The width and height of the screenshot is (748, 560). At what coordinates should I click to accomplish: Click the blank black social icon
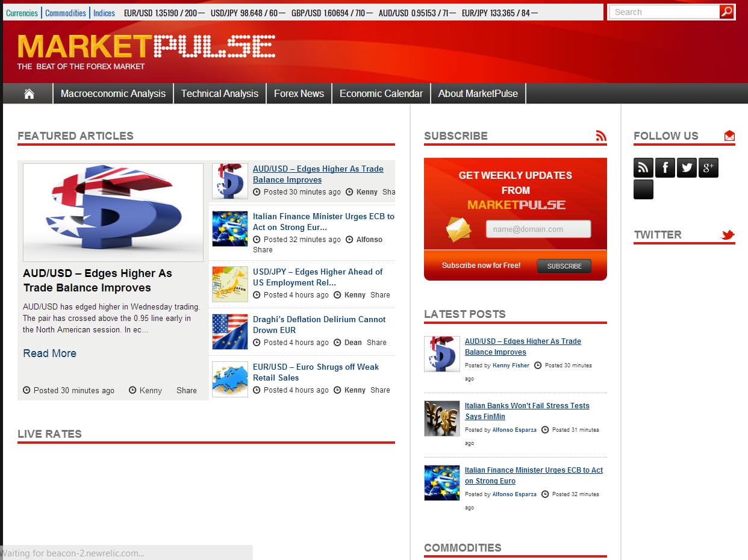[x=643, y=189]
